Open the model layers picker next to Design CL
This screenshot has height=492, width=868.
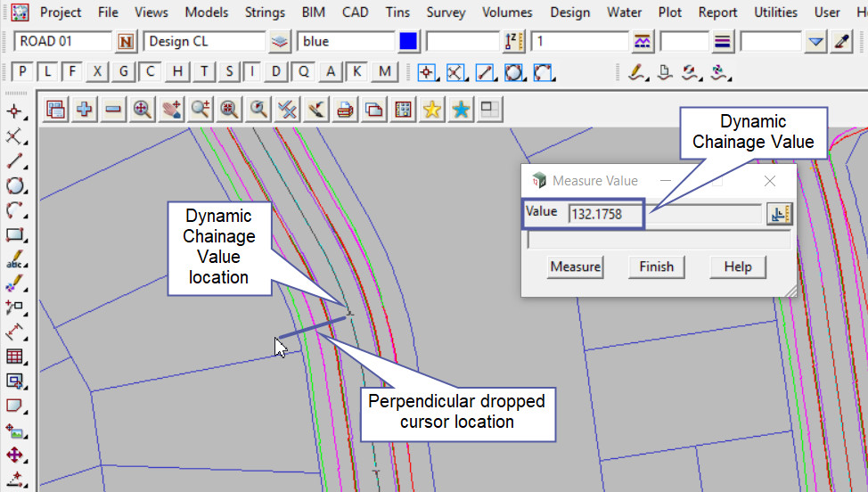[x=281, y=41]
